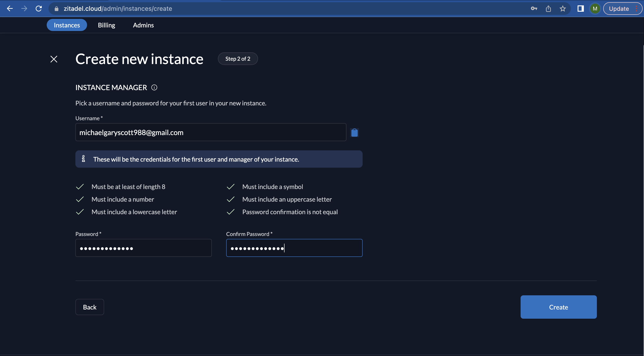
Task: Toggle the browser side panel icon
Action: (x=580, y=9)
